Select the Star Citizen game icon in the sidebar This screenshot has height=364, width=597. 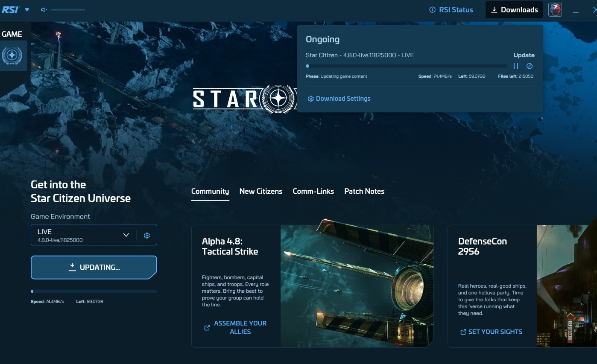tap(12, 55)
